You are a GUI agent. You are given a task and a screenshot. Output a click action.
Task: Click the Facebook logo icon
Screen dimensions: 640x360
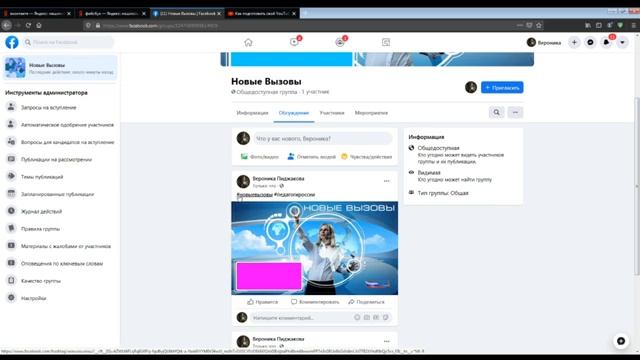12,42
